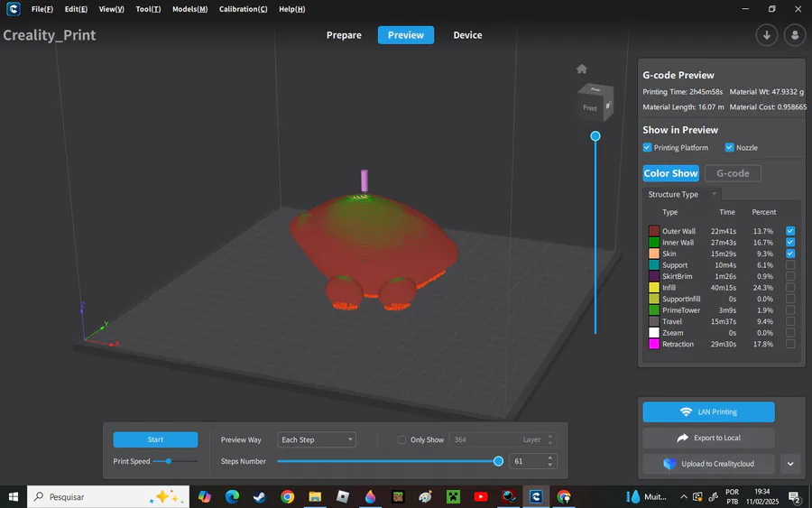Open Windows Start menu
This screenshot has height=508, width=812.
pos(14,497)
